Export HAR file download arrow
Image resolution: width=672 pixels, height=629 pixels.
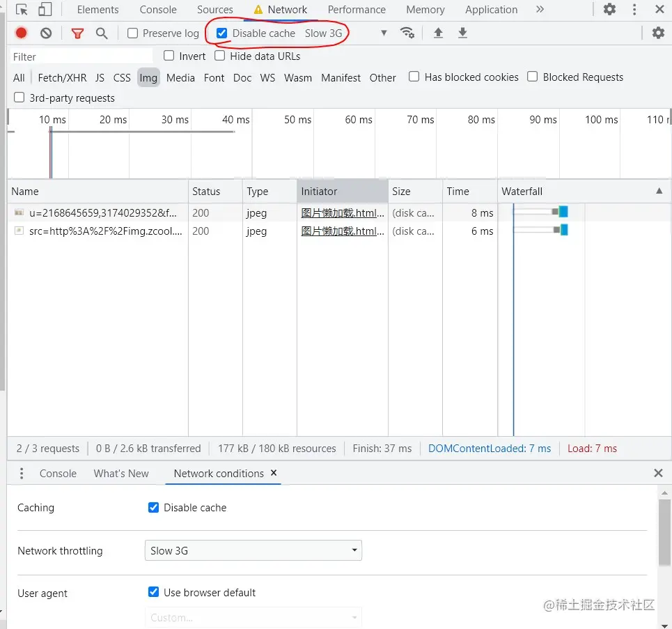462,33
